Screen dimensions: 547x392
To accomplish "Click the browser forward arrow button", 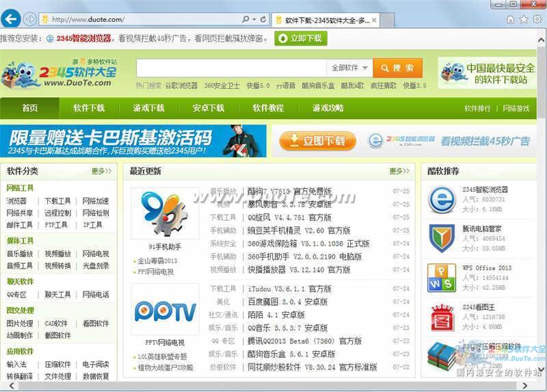I will (x=29, y=19).
